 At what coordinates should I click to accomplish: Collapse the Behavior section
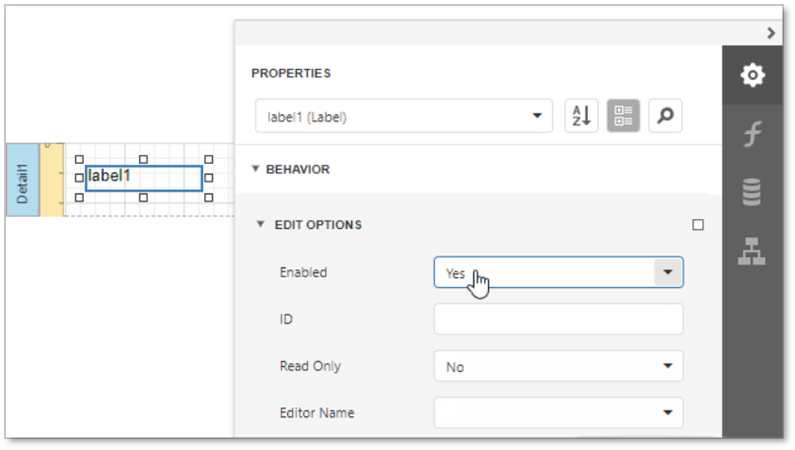click(x=256, y=169)
